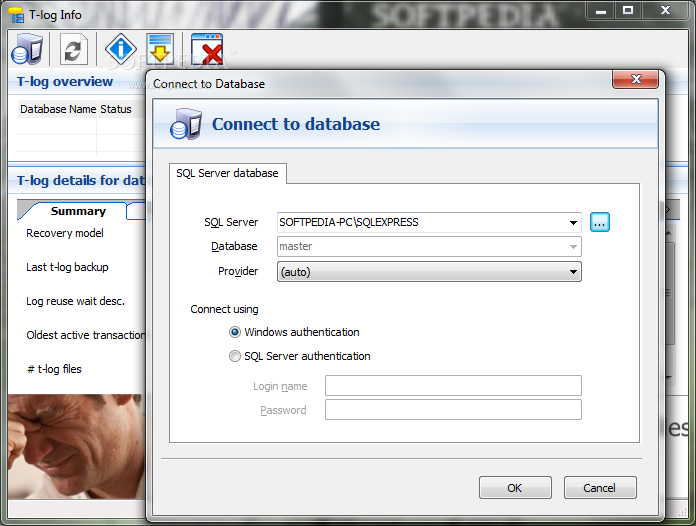This screenshot has width=696, height=526.
Task: Click the yellow download arrow toolbar icon
Action: click(160, 48)
